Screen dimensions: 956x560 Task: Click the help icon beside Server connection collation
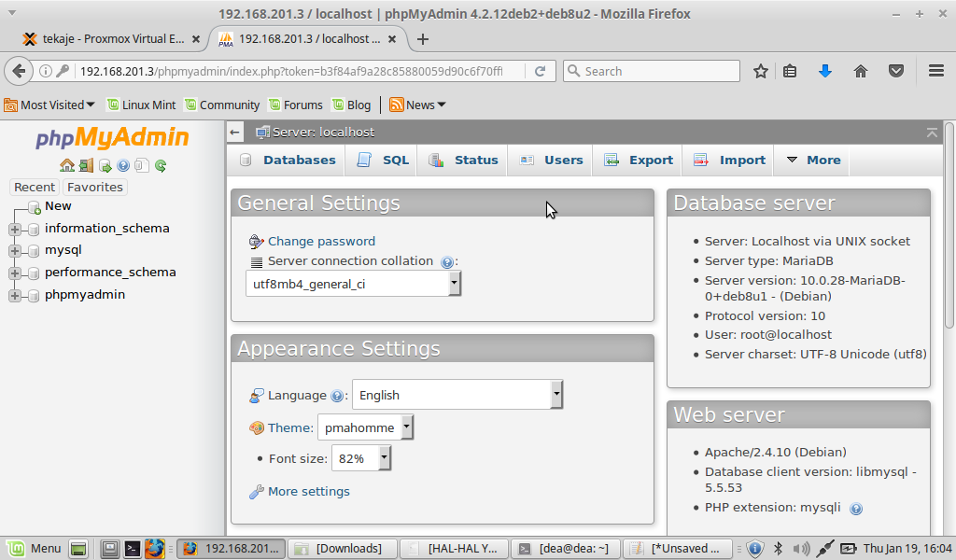click(447, 262)
